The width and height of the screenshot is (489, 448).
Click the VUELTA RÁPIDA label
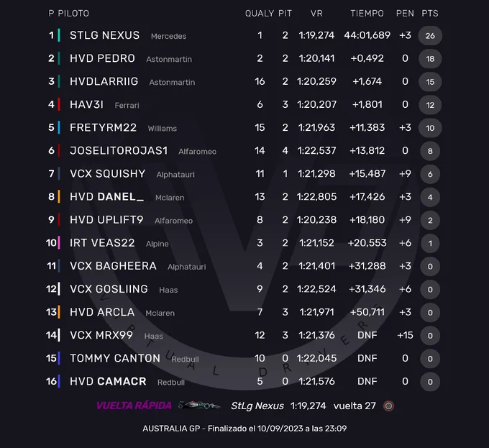[134, 406]
